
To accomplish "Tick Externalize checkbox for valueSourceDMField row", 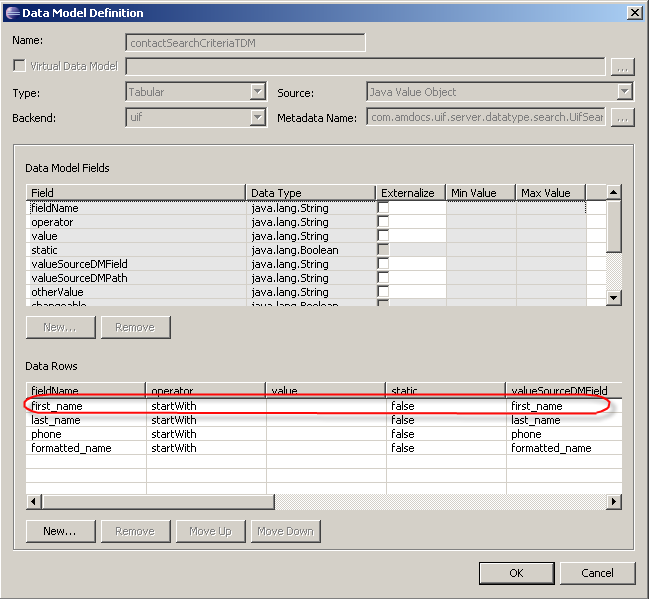I will point(383,264).
